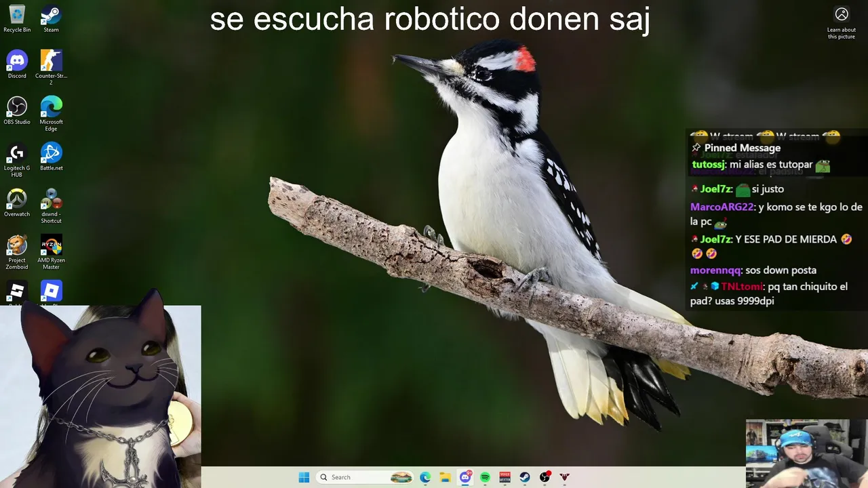This screenshot has width=868, height=488.
Task: Open the Discord desktop shortcut
Action: [x=17, y=64]
